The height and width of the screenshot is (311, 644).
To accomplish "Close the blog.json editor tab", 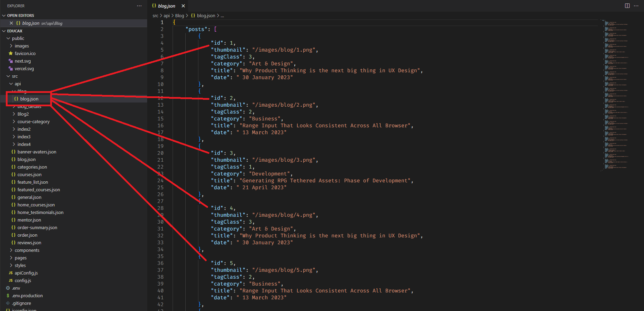I will (183, 6).
